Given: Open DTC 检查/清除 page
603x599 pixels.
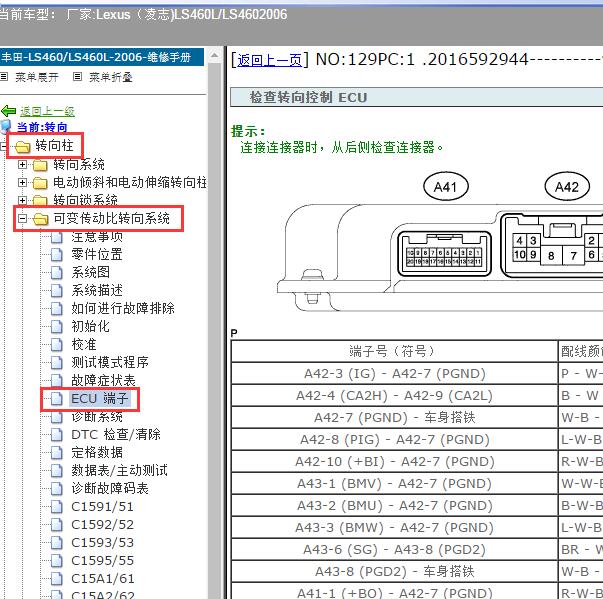Looking at the screenshot, I should 116,435.
